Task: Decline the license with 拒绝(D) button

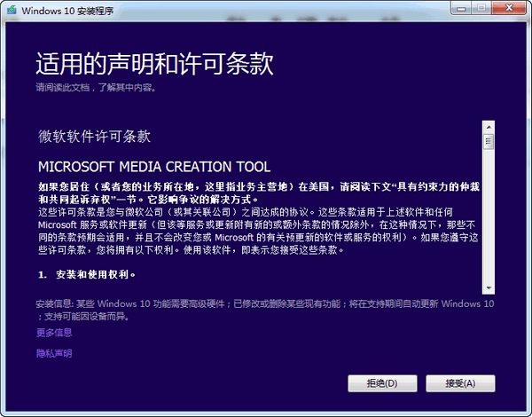Action: pyautogui.click(x=382, y=383)
